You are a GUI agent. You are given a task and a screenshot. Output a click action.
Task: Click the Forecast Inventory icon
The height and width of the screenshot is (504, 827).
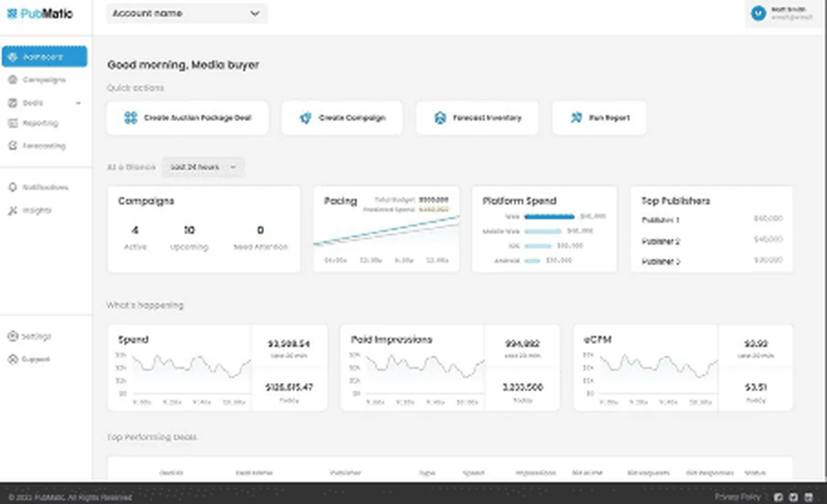(x=440, y=118)
